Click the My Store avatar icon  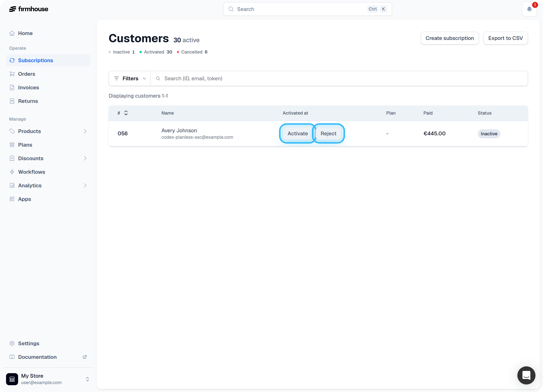(x=12, y=379)
